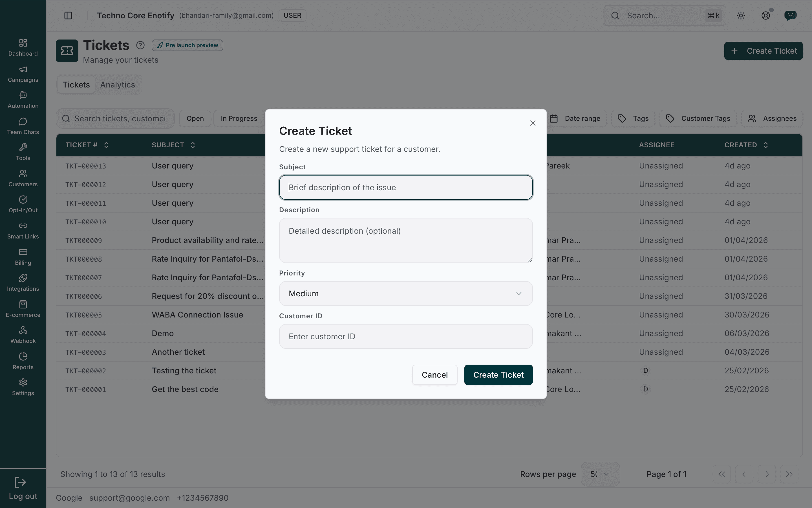Click the Search tickets field
This screenshot has height=508, width=812.
point(115,119)
